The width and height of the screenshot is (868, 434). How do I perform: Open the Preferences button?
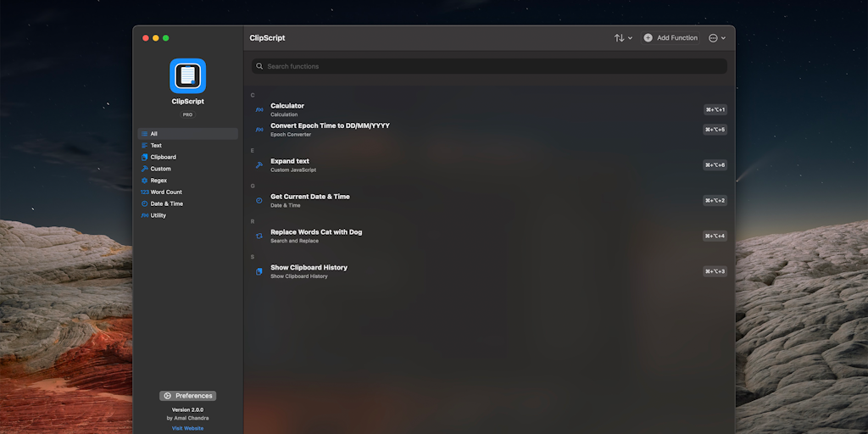click(x=187, y=396)
